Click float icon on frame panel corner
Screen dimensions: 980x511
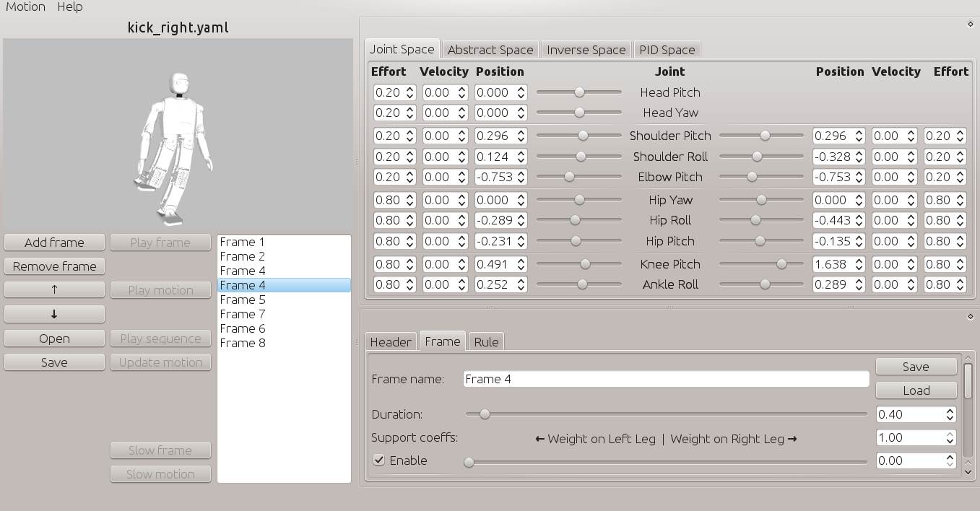tap(970, 317)
